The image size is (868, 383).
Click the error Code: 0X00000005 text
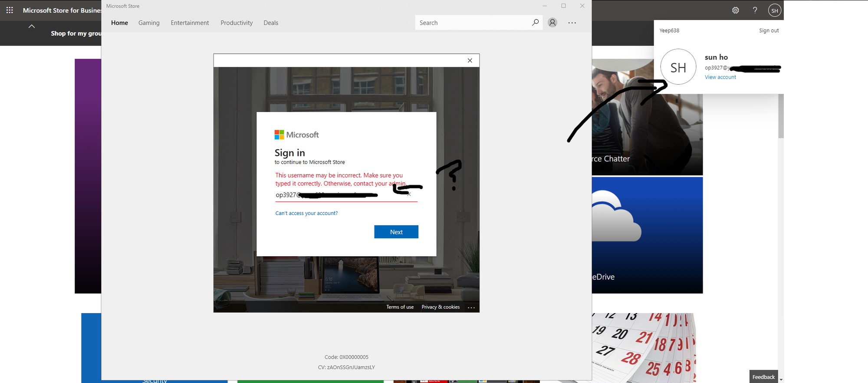[346, 357]
